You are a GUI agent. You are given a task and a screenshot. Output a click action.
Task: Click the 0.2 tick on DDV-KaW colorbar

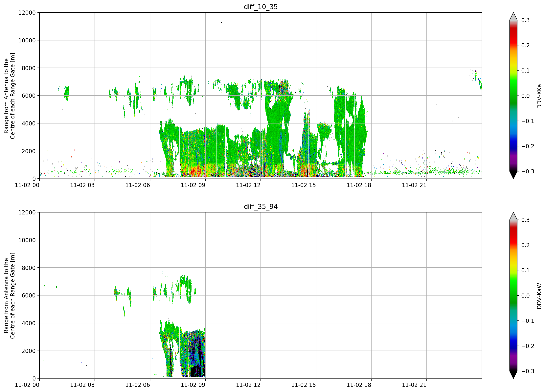click(x=526, y=245)
